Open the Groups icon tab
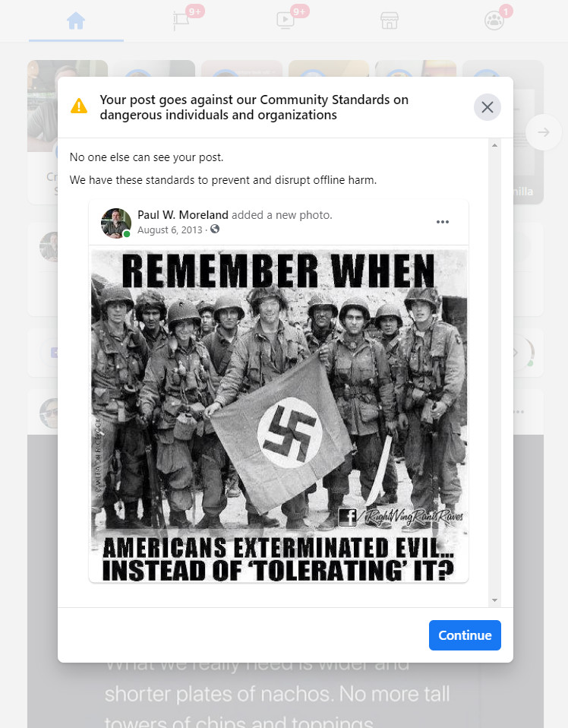This screenshot has height=728, width=568. tap(494, 21)
